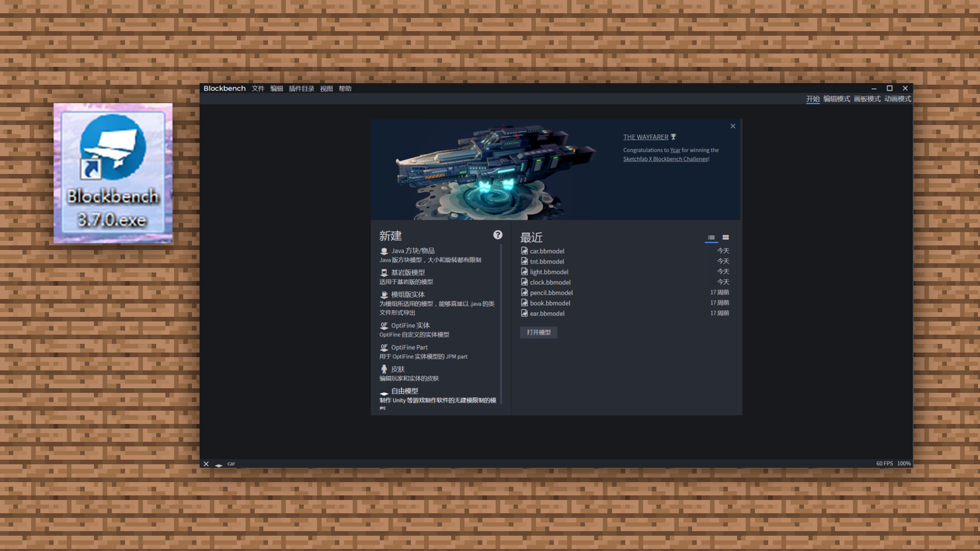Open recent file ear.bbmodel
980x551 pixels.
pyautogui.click(x=625, y=313)
